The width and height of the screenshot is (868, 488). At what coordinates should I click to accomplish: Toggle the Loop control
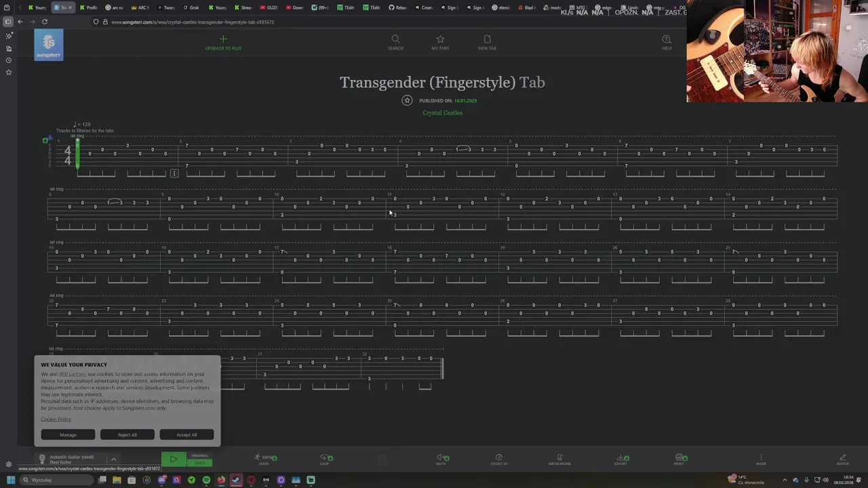[x=325, y=460]
